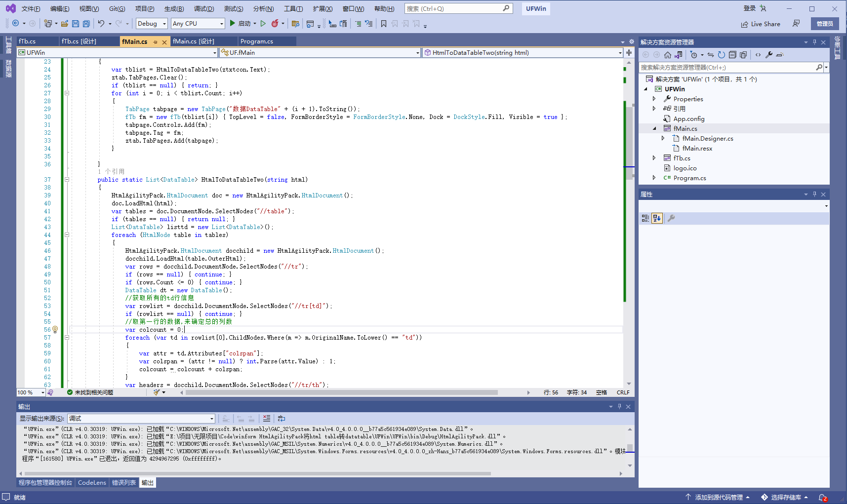This screenshot has height=504, width=847.
Task: Collapse the foreach block at line 57
Action: [x=67, y=338]
